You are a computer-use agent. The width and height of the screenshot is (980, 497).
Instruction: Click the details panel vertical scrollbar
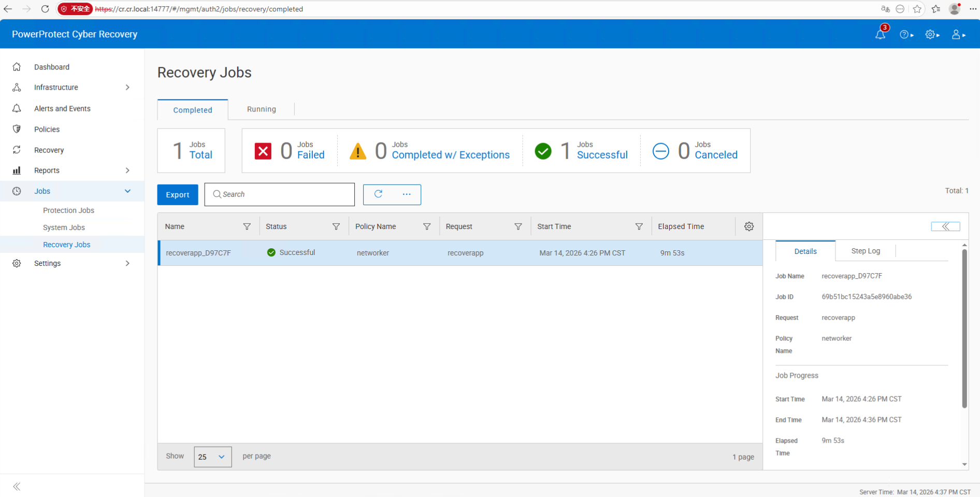(964, 328)
